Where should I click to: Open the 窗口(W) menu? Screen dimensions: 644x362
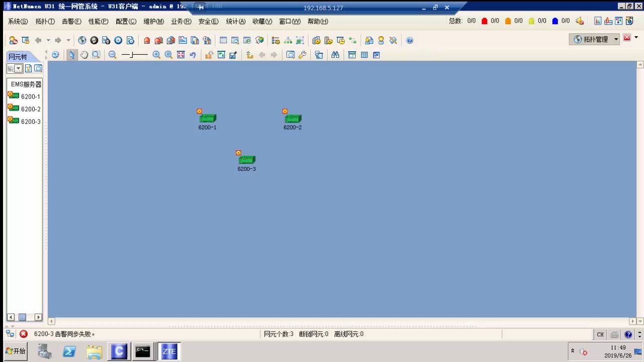(290, 21)
